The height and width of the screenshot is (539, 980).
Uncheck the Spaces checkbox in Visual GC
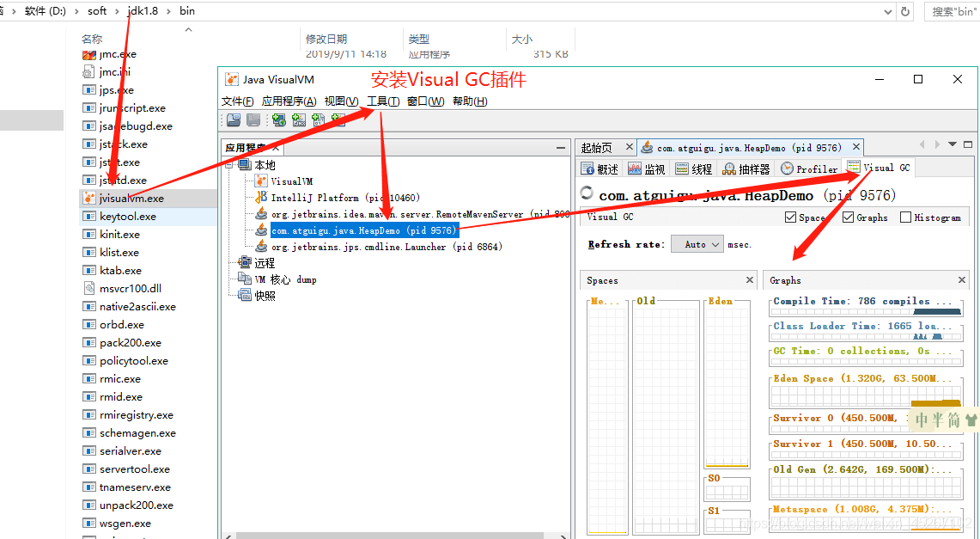790,217
